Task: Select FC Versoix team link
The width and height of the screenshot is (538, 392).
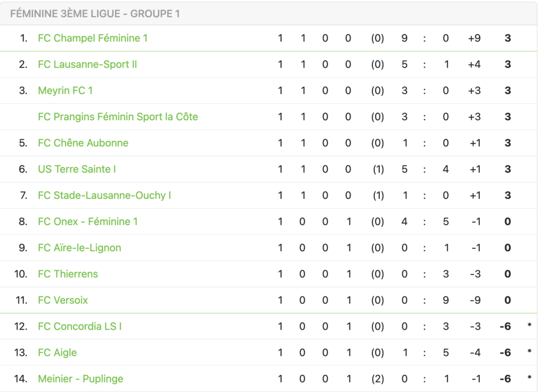Action: pos(63,300)
